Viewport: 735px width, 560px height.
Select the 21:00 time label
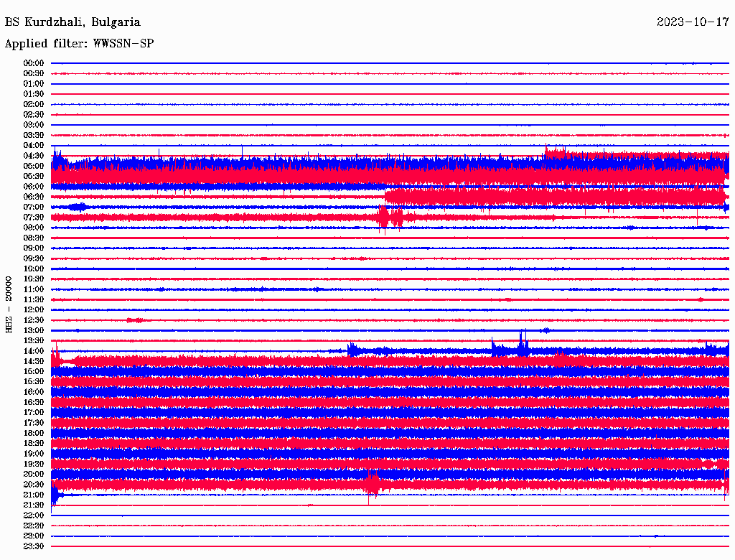[x=33, y=495]
